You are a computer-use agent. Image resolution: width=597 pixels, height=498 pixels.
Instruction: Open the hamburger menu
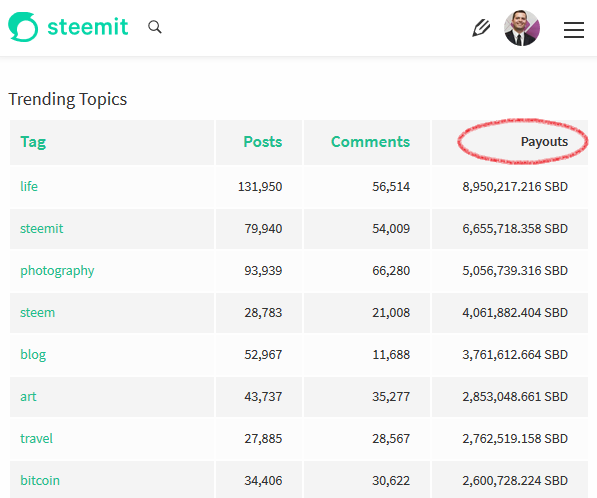574,30
